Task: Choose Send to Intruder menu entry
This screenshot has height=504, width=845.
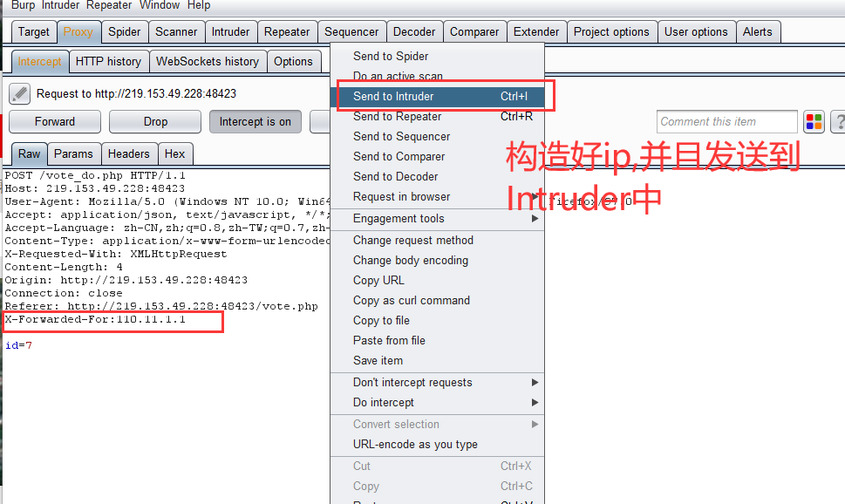Action: point(437,97)
